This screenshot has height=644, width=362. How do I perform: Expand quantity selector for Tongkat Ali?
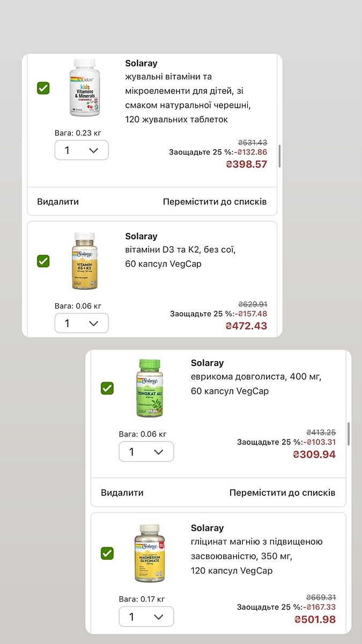(x=146, y=452)
